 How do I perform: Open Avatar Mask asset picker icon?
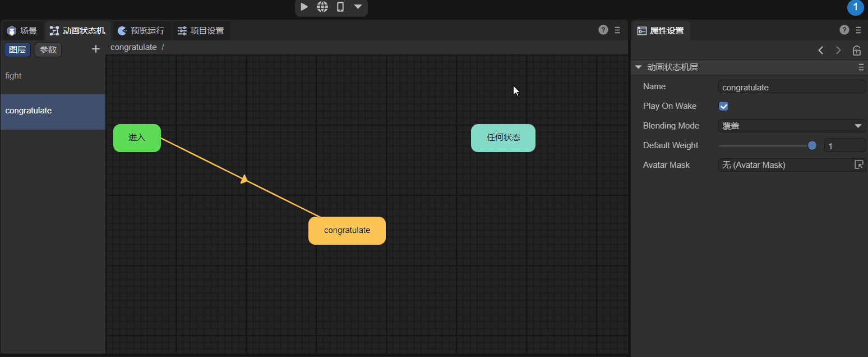858,164
